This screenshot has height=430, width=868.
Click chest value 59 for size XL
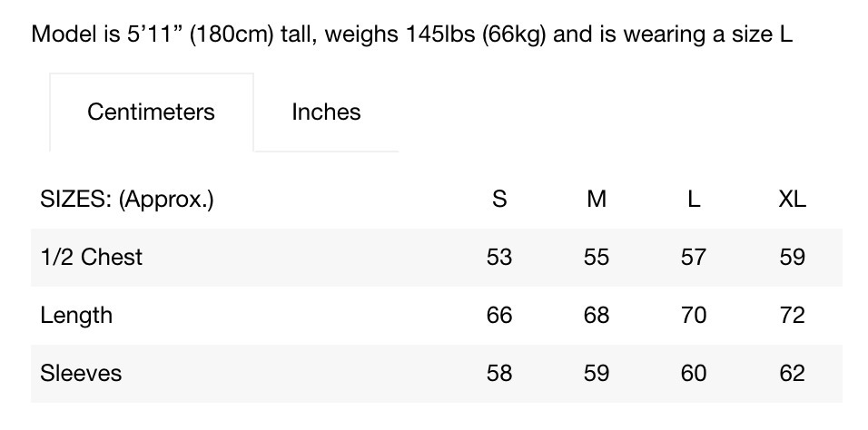(792, 258)
